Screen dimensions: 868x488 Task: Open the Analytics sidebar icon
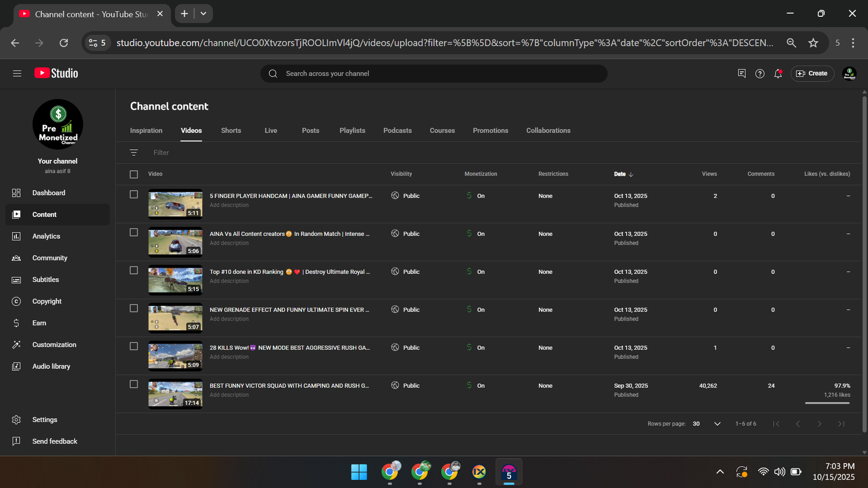(x=16, y=236)
